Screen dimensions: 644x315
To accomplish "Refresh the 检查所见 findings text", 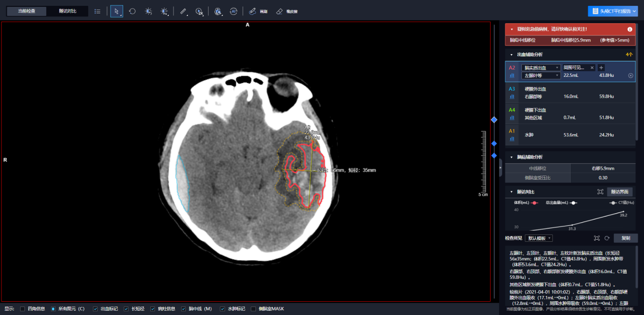I will pos(606,238).
